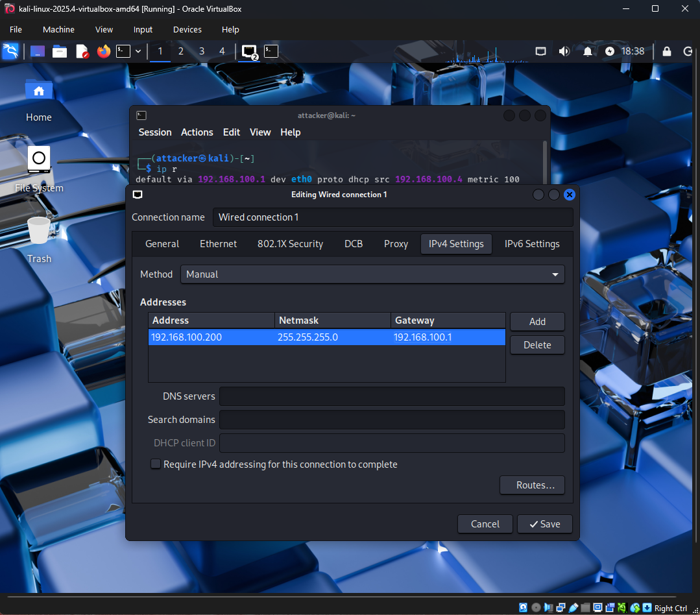The width and height of the screenshot is (700, 615).
Task: Open the Actions menu in the terminal window
Action: [197, 132]
